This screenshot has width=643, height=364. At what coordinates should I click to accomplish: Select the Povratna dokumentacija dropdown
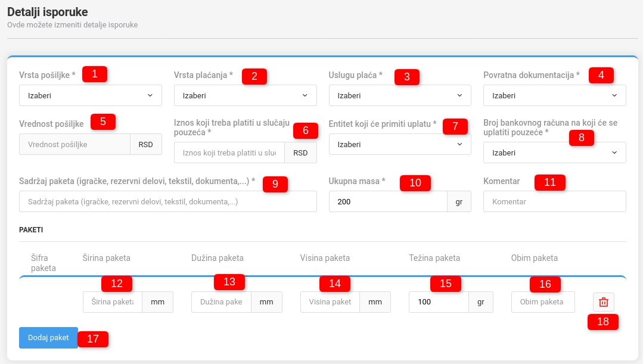coord(554,95)
